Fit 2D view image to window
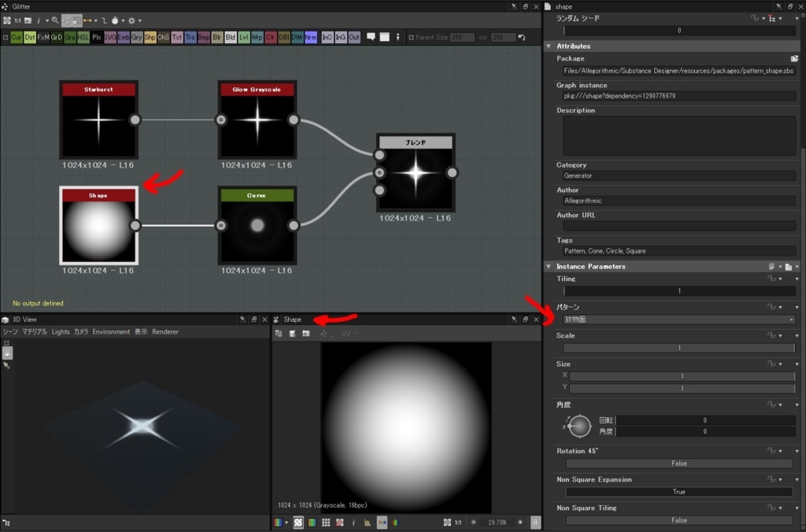Screen dimensions: 806x532 coord(447,523)
